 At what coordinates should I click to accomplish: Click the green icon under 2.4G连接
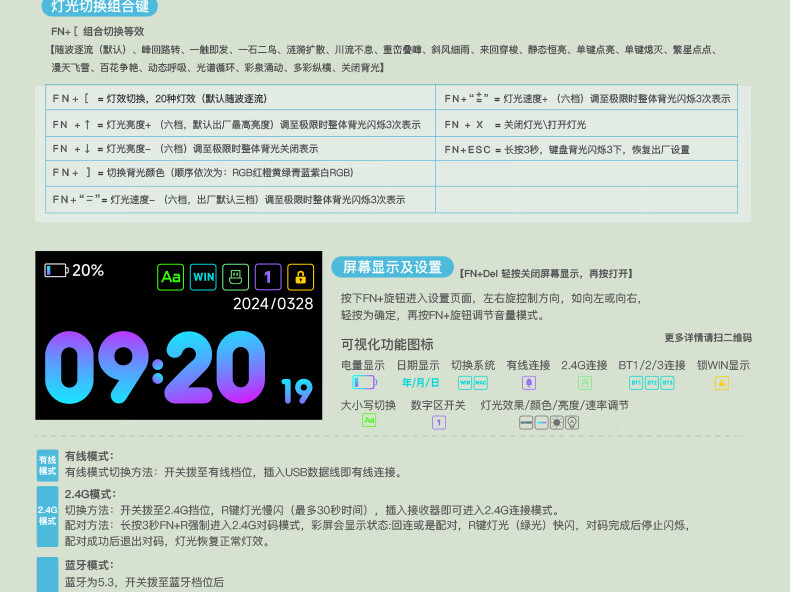coord(585,382)
